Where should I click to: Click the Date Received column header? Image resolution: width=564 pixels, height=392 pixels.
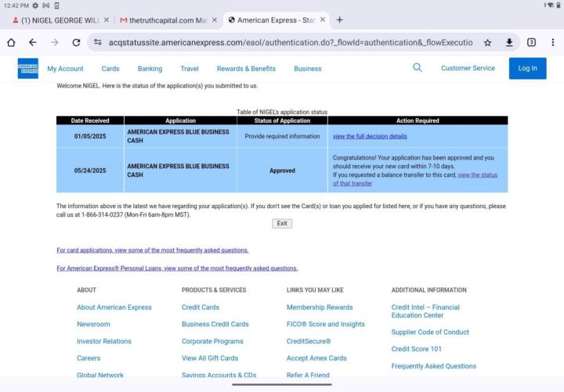90,120
